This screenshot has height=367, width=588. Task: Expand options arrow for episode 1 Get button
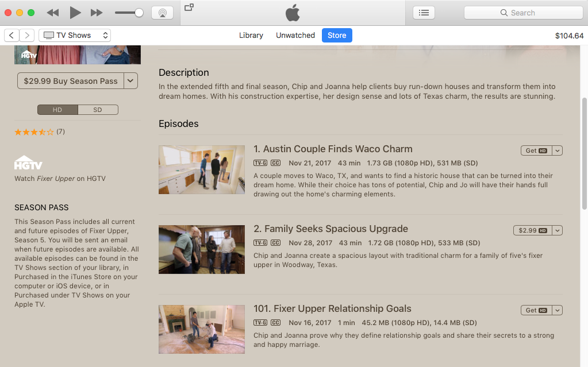pyautogui.click(x=558, y=150)
